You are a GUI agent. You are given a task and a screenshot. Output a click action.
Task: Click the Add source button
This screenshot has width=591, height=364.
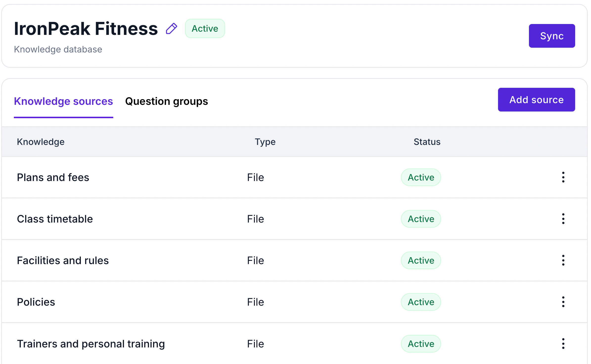tap(537, 100)
